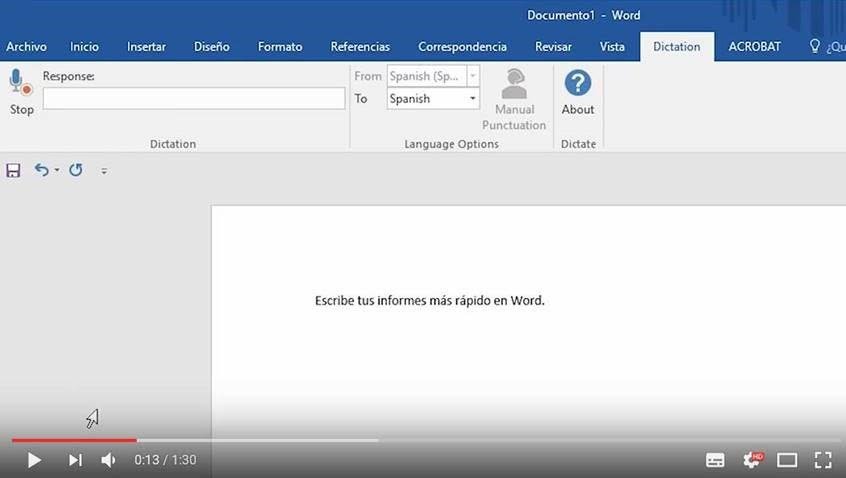The width and height of the screenshot is (846, 478).
Task: Click inside the Response text field
Action: click(x=194, y=99)
